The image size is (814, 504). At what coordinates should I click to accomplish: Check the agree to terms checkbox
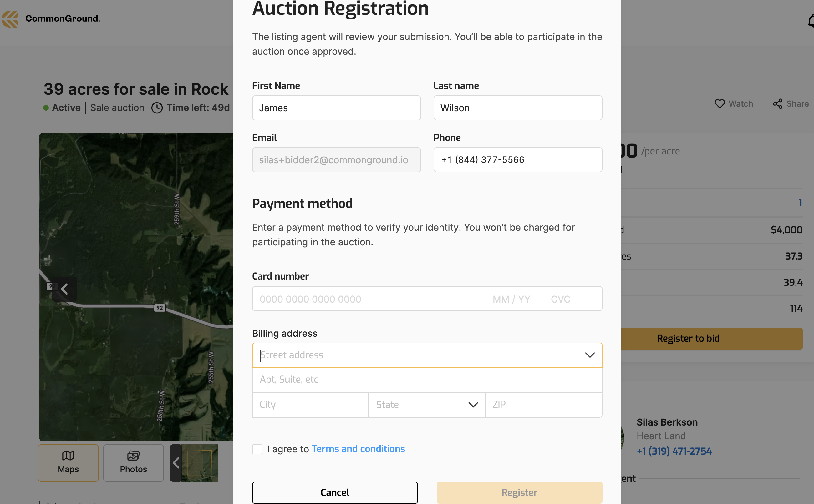pos(257,449)
